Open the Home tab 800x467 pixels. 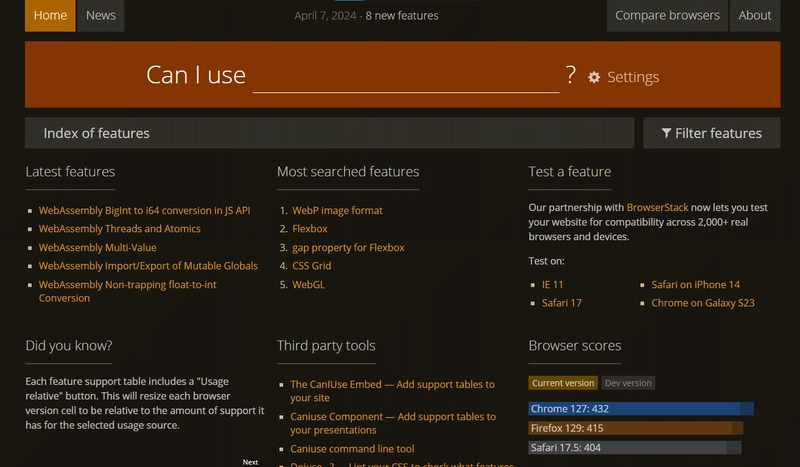50,15
